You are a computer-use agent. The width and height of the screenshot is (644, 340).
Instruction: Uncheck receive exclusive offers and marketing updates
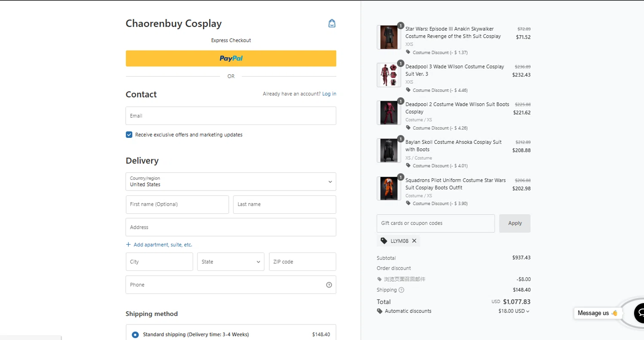pos(129,135)
